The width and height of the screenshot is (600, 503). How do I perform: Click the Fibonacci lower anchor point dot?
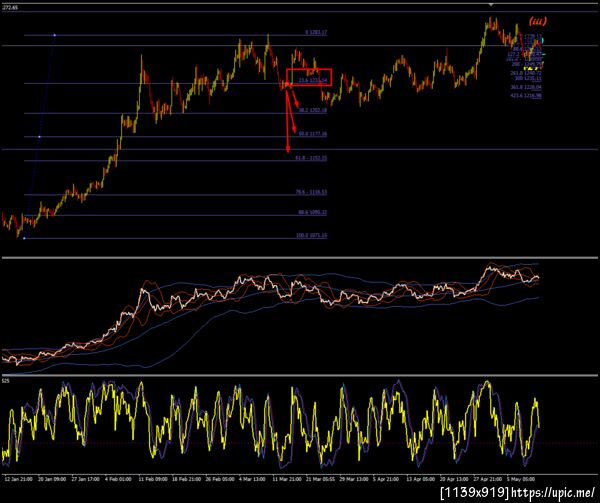click(x=24, y=238)
